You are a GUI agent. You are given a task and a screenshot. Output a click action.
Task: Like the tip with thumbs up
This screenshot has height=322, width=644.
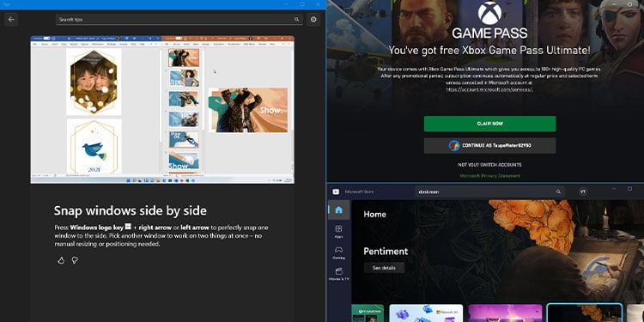click(x=61, y=260)
